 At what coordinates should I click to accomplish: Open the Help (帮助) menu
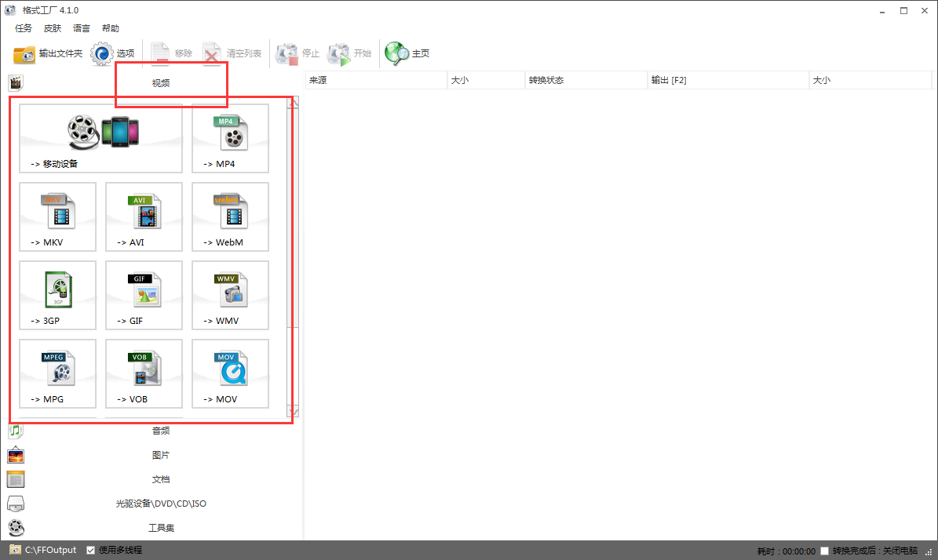(x=111, y=28)
